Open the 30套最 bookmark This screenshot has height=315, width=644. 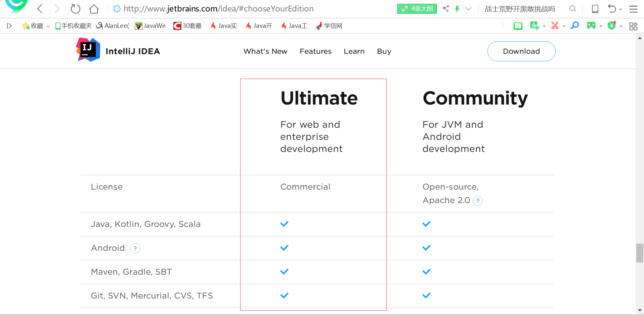tap(187, 26)
